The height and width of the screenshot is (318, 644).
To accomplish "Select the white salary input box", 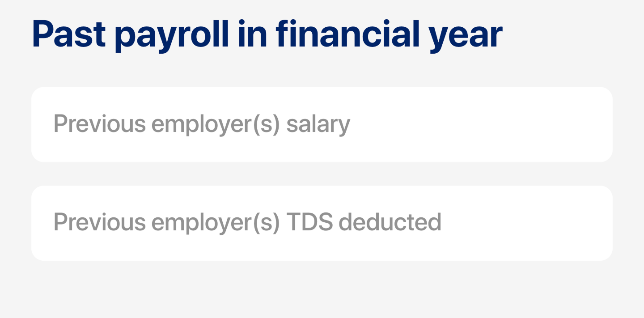I will coord(322,124).
